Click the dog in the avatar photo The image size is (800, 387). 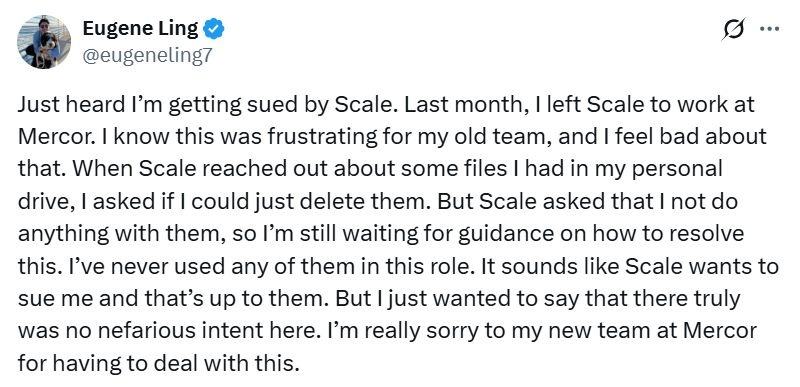pos(48,48)
